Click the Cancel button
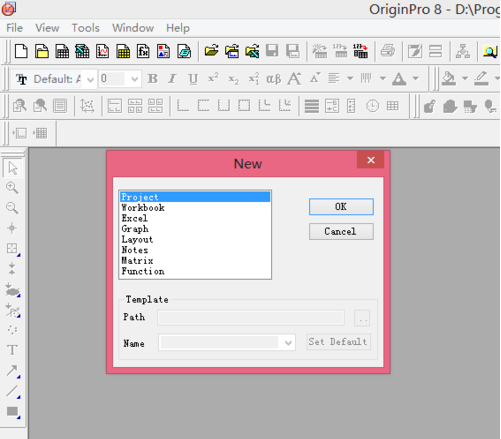Image resolution: width=501 pixels, height=439 pixels. click(341, 231)
